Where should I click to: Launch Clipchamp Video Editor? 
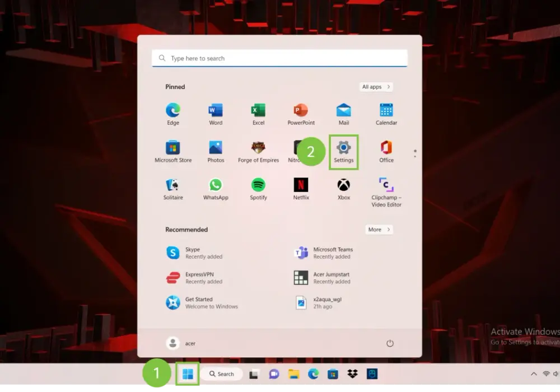[x=386, y=193]
